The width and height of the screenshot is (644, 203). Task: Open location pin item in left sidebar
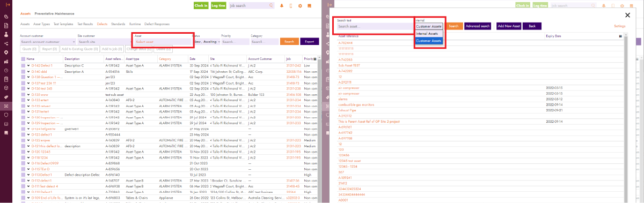click(6, 52)
